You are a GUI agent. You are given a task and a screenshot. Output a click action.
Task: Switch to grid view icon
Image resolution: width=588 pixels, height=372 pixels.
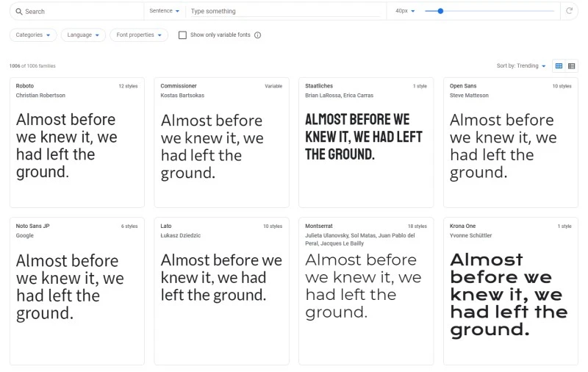559,66
